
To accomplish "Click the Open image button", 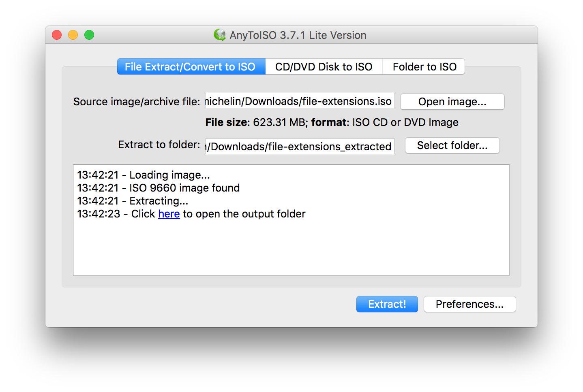I will tap(452, 102).
